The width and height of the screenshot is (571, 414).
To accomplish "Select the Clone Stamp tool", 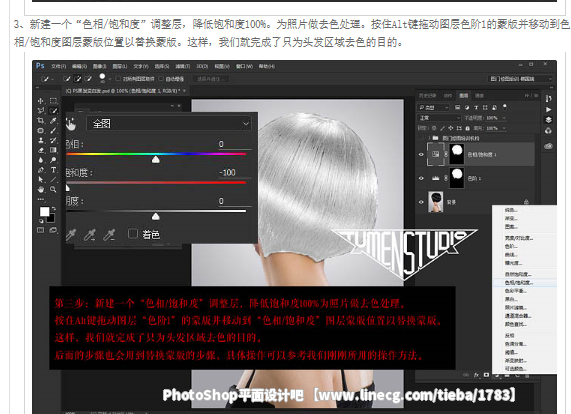I will [x=41, y=140].
